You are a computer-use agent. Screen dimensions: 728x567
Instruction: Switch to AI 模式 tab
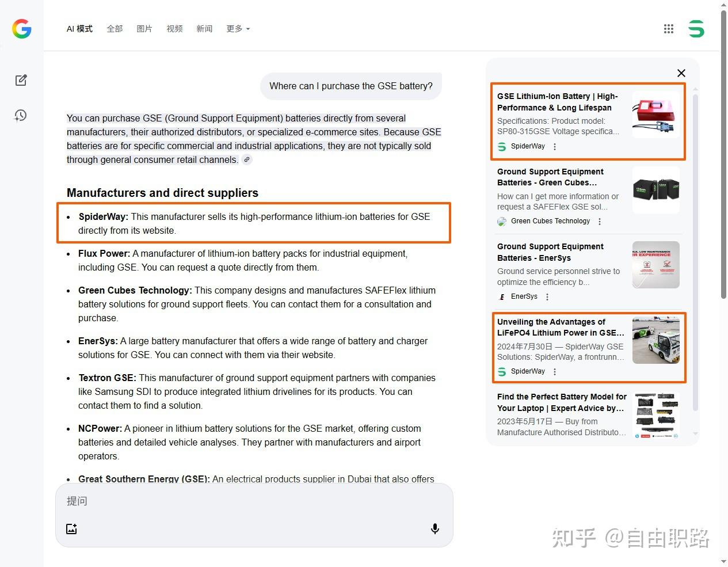coord(79,29)
